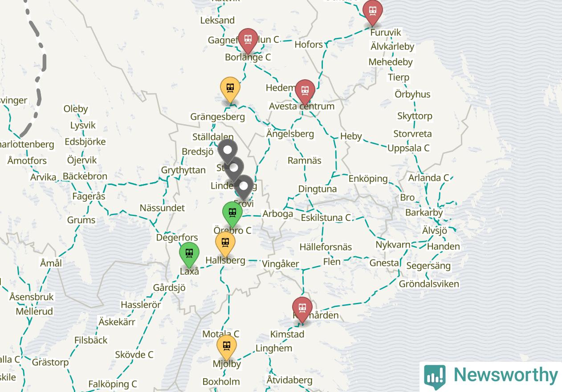
Task: Click the Motala C label
Action: (x=221, y=334)
